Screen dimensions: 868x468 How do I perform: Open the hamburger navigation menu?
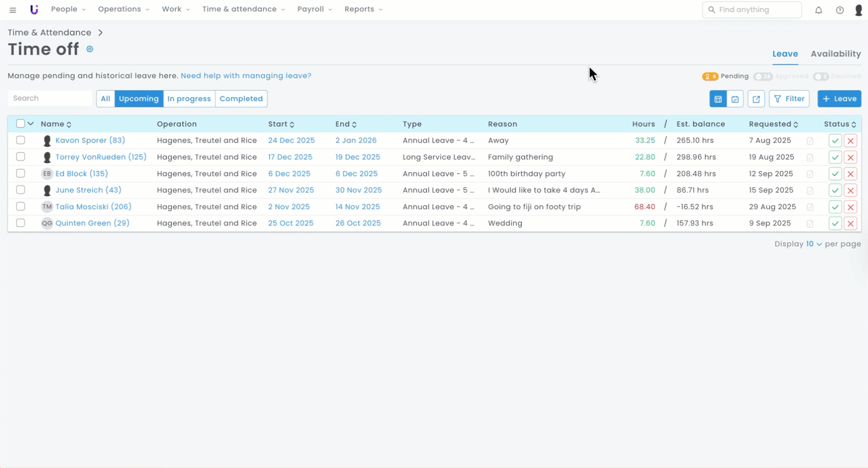pyautogui.click(x=13, y=10)
